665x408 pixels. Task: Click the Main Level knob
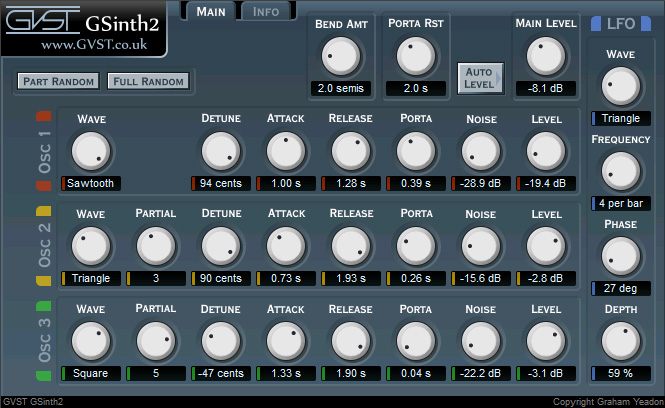click(546, 56)
